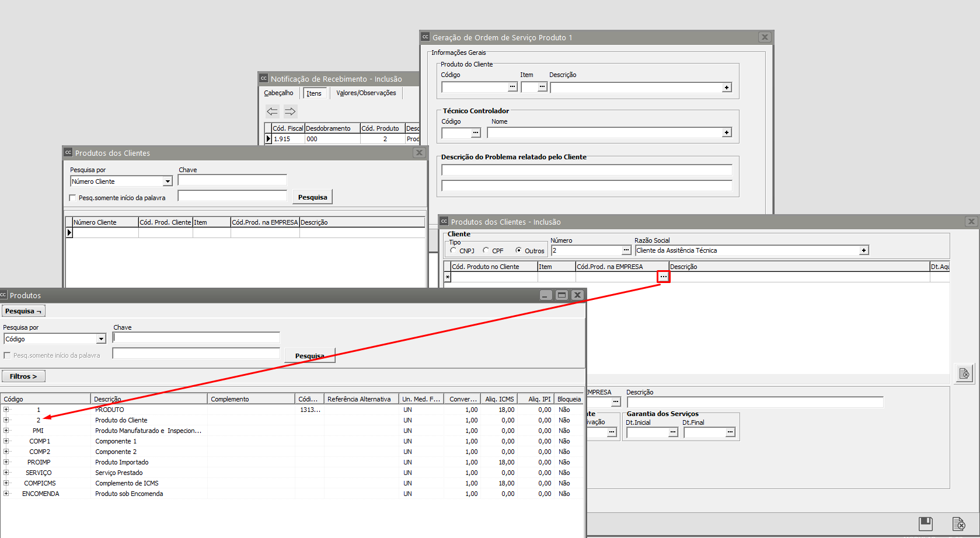The image size is (980, 538).
Task: Open Cód.Prod. na EMPRESA lookup in grid row
Action: (x=664, y=277)
